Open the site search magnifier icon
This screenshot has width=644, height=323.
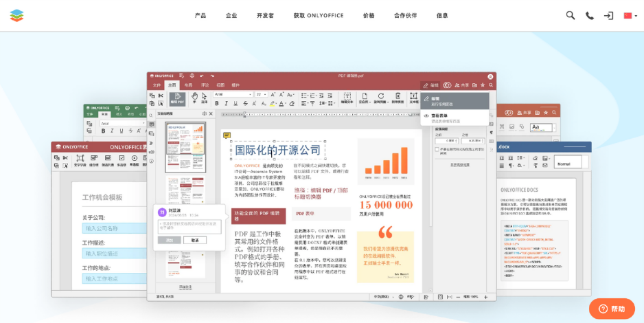(x=570, y=16)
